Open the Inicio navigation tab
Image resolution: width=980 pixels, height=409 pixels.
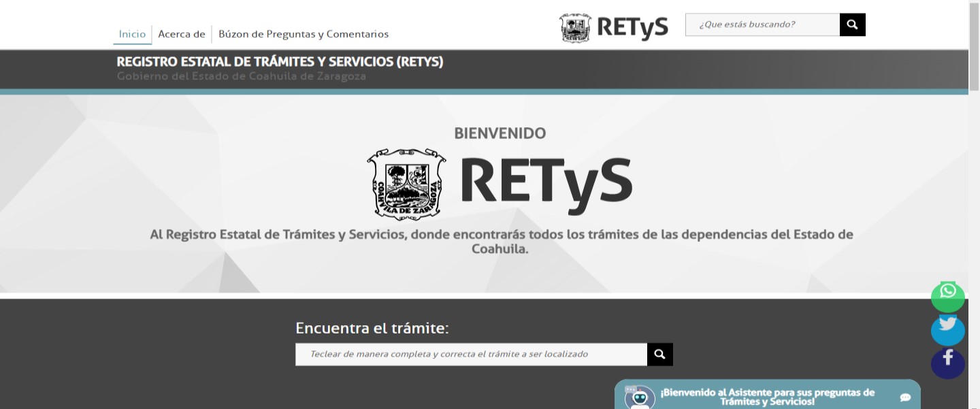click(x=132, y=34)
